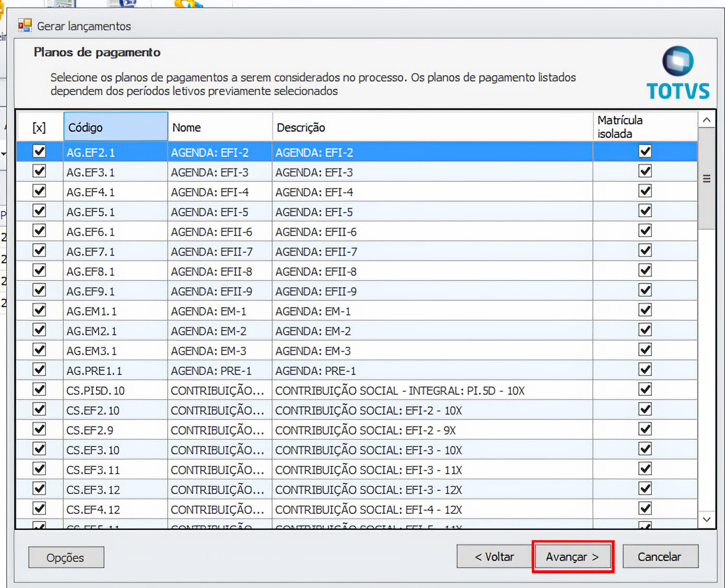Click the TOTVS logo

[x=677, y=73]
